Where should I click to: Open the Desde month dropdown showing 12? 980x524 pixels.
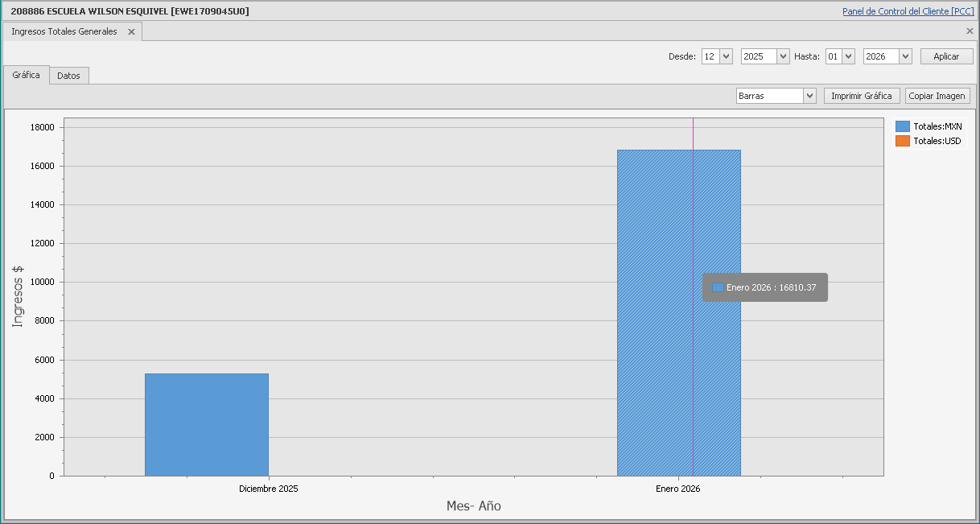pyautogui.click(x=726, y=56)
